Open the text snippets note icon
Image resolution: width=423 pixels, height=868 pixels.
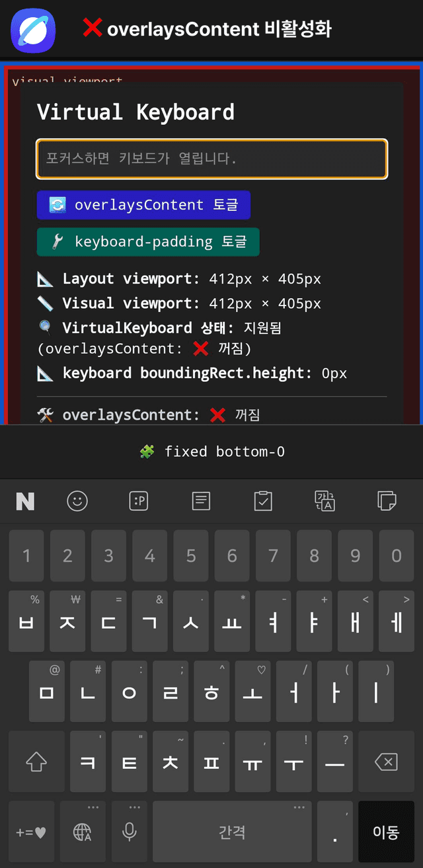[x=201, y=501]
